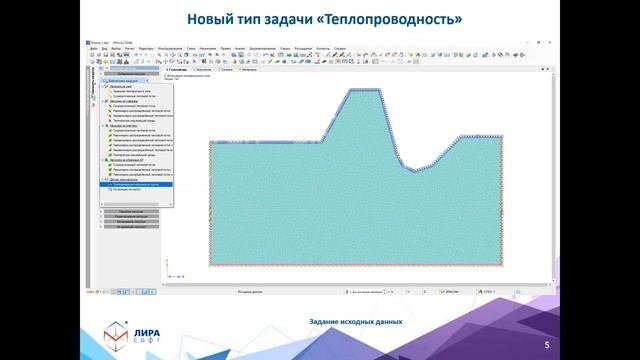The width and height of the screenshot is (640, 360).
Task: Switch to the Сечения tab
Action: click(x=225, y=69)
